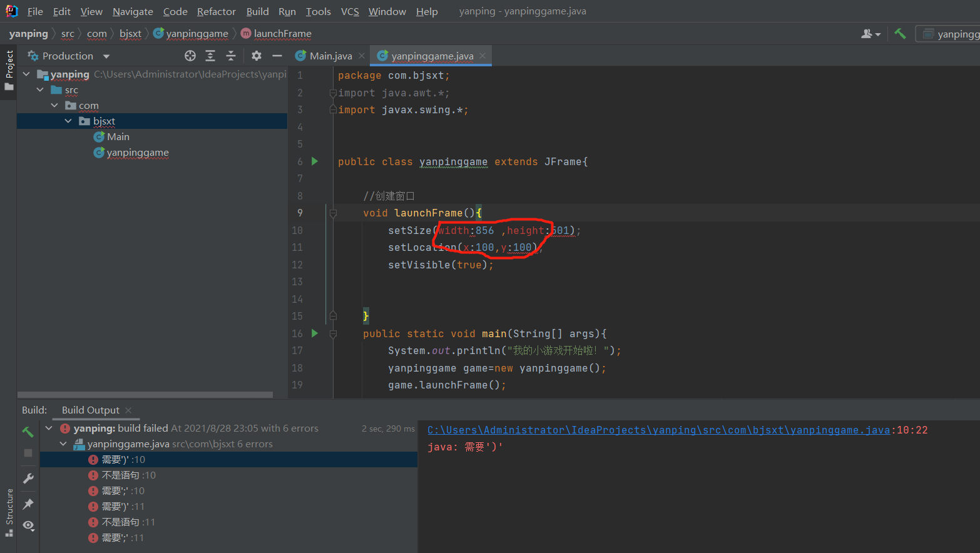This screenshot has height=553, width=980.
Task: Click the green Build hammer in top toolbar
Action: (x=900, y=34)
